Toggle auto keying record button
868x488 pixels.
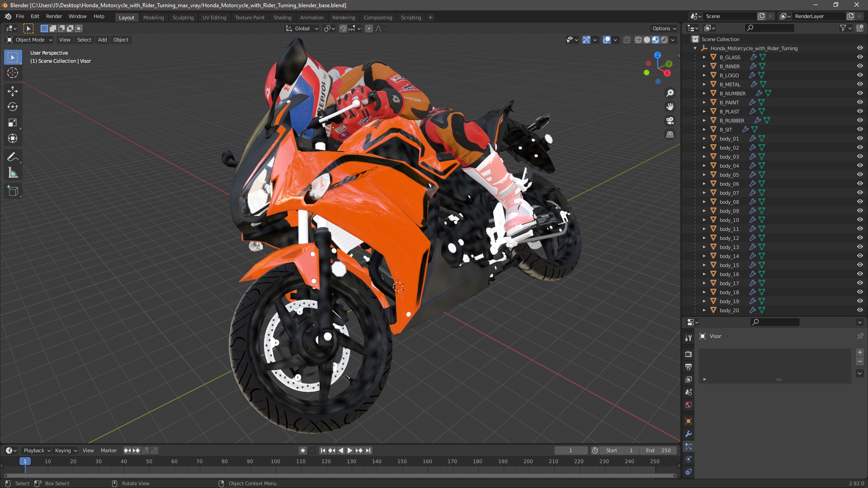point(302,450)
